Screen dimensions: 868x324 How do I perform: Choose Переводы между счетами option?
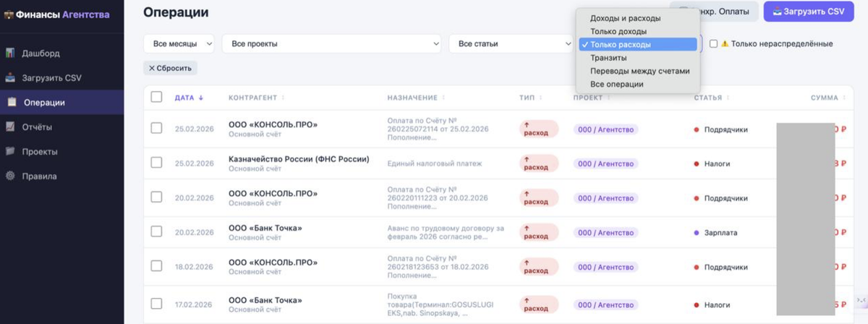639,72
